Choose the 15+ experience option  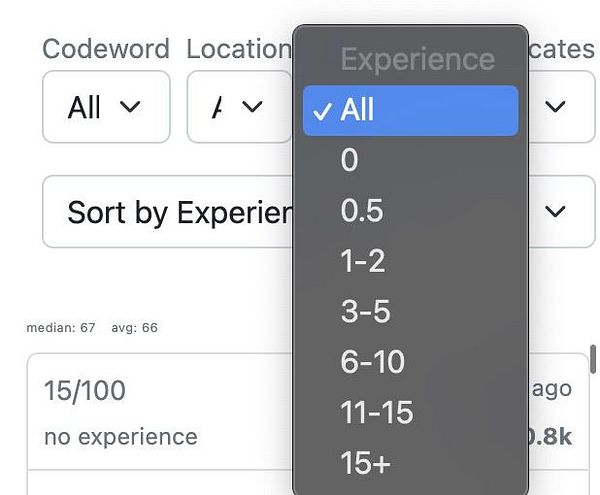411,463
